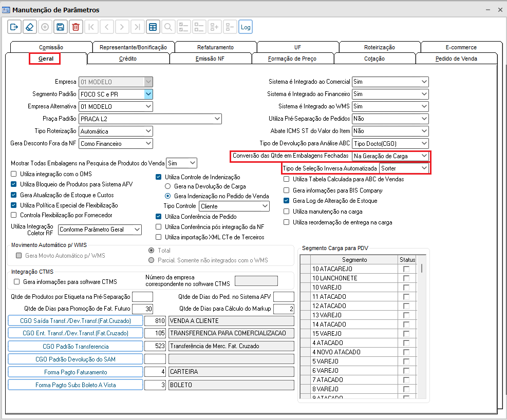Screen dimensions: 507x420
Task: Switch to the Comissão tab
Action: 51,47
